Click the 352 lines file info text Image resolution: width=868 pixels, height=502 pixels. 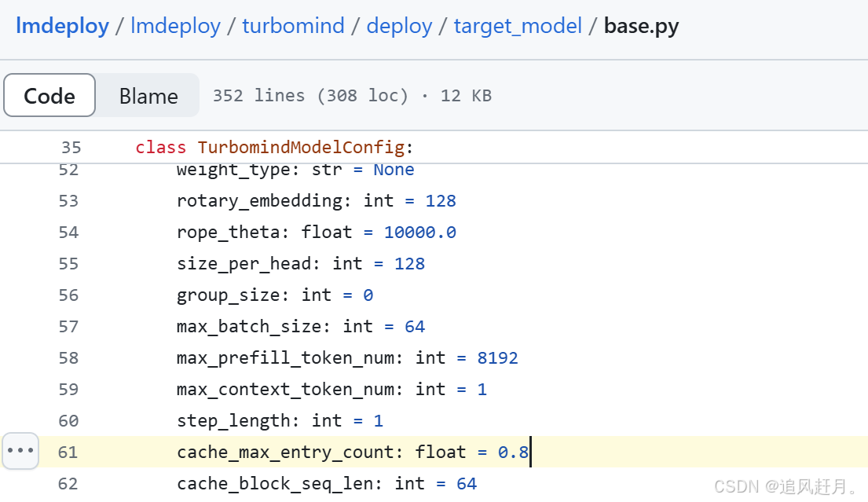tap(258, 96)
